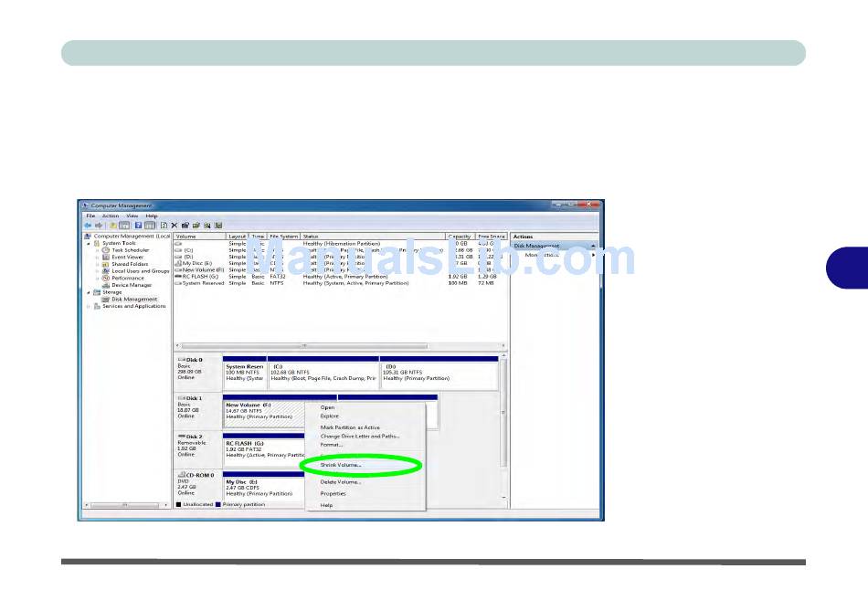Click the Task Scheduler clock icon
The height and width of the screenshot is (611, 868).
(x=106, y=250)
